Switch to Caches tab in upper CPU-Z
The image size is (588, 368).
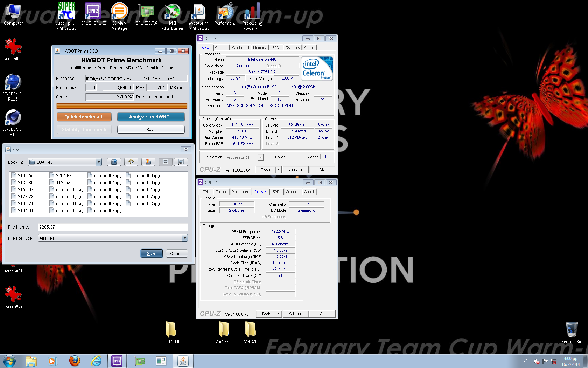click(x=221, y=48)
